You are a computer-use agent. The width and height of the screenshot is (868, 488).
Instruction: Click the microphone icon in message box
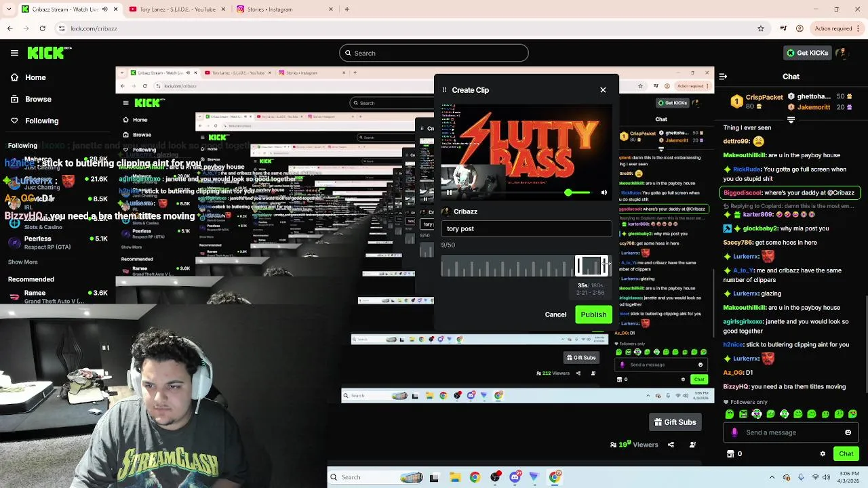pyautogui.click(x=734, y=432)
